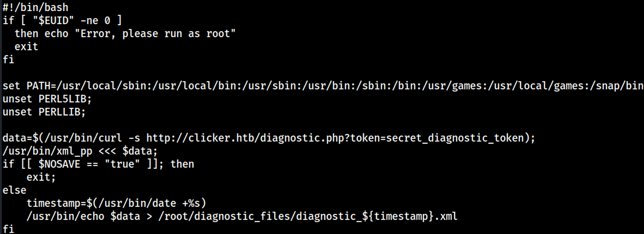Click the /usr/bin/xml_pp command
This screenshot has width=644, height=234.
click(x=47, y=151)
